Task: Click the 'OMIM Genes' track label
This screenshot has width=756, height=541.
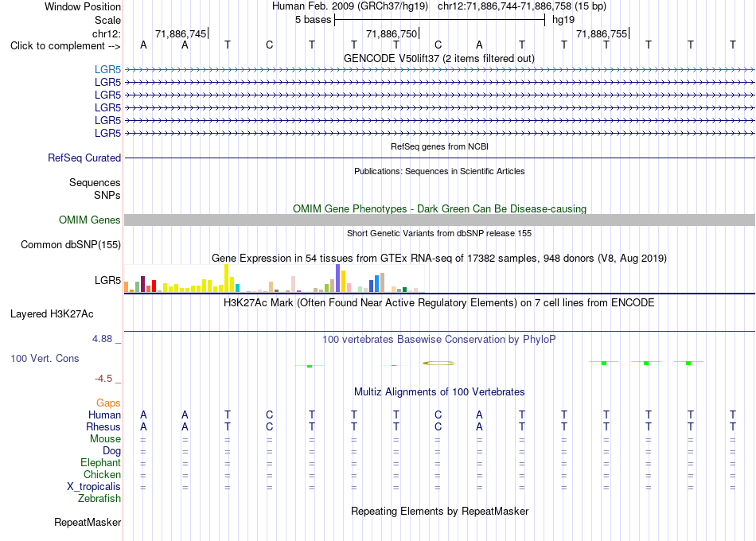Action: pos(89,220)
